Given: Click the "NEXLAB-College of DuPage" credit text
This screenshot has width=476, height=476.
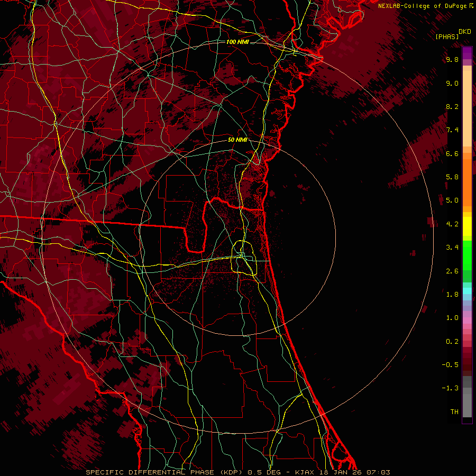Looking at the screenshot, I should pos(423,6).
